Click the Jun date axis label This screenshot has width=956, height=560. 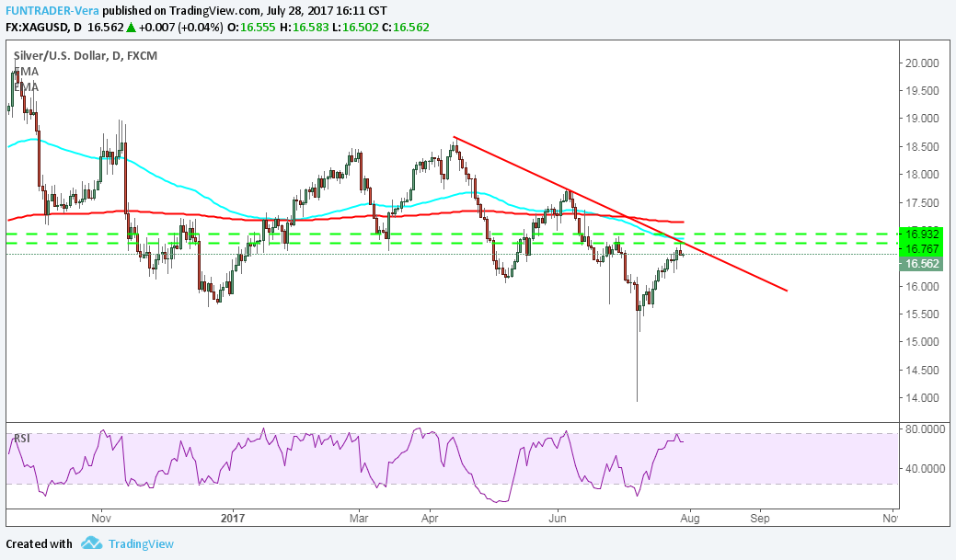point(558,519)
